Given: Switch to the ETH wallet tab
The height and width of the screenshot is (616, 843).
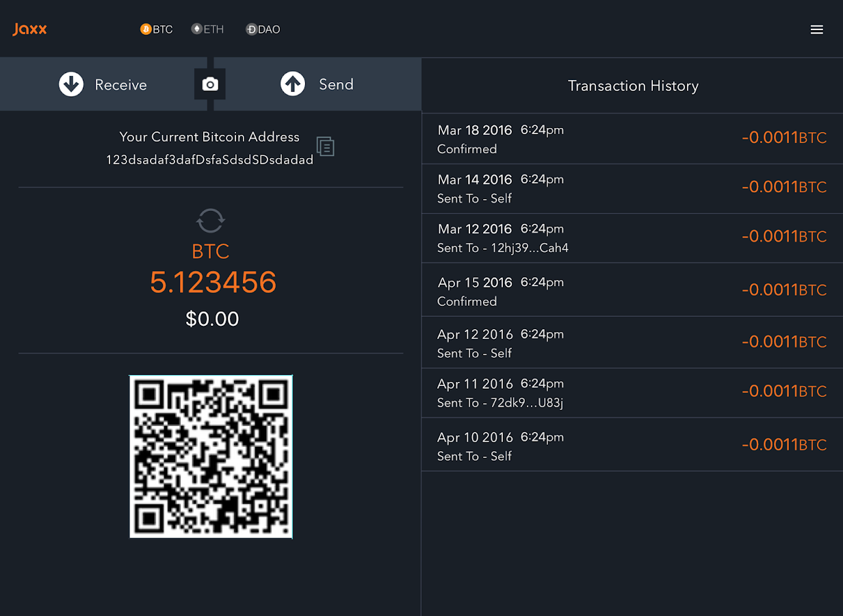Looking at the screenshot, I should [208, 29].
